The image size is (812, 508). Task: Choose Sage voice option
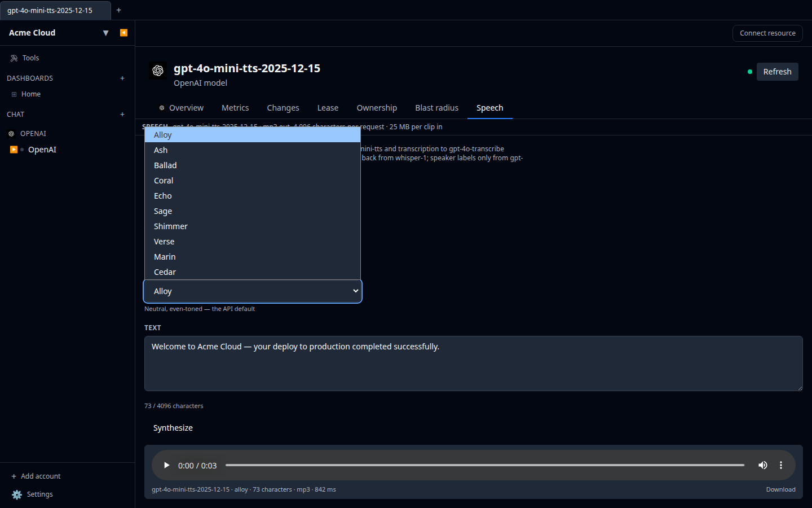[253, 211]
